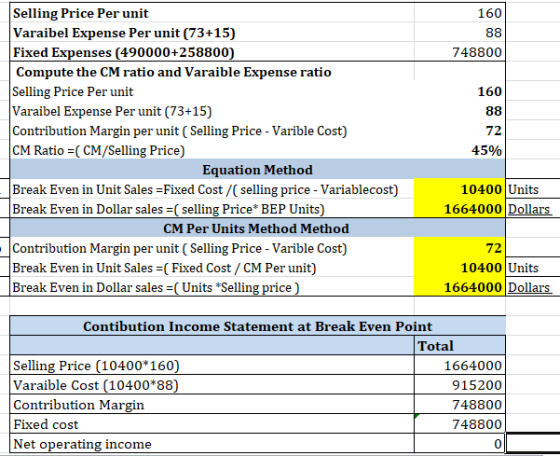
Task: Select the 88 value beside bold Varaibel Expense row
Action: coord(460,32)
